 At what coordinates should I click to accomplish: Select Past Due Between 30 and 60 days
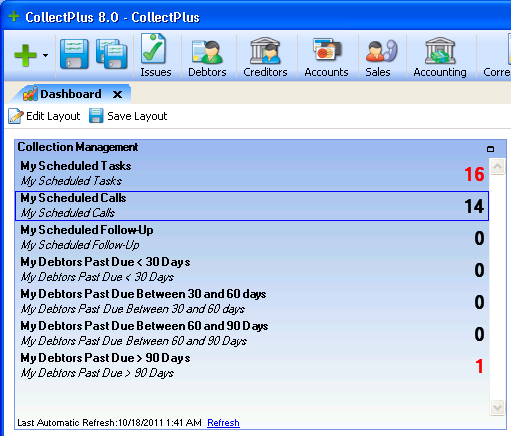[252, 301]
